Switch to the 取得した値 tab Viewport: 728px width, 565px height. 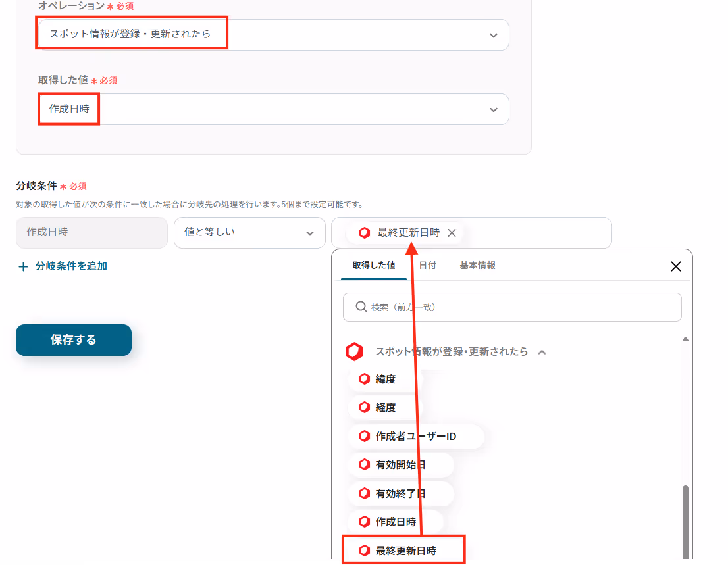click(x=374, y=265)
